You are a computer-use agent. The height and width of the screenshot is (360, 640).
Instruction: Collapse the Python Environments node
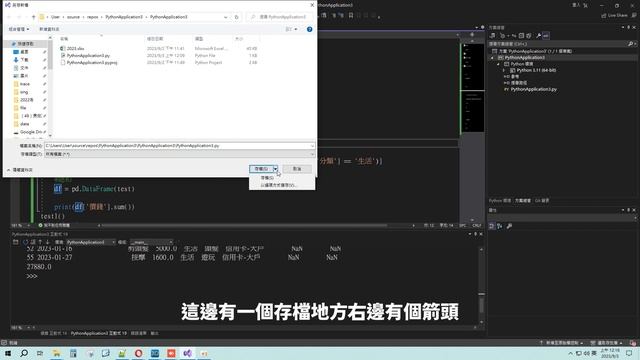point(498,64)
